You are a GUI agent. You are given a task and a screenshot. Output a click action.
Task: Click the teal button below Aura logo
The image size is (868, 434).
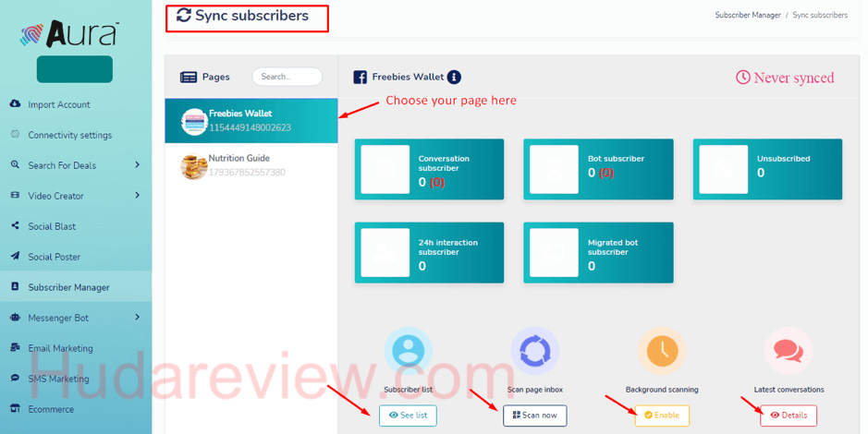click(x=75, y=69)
